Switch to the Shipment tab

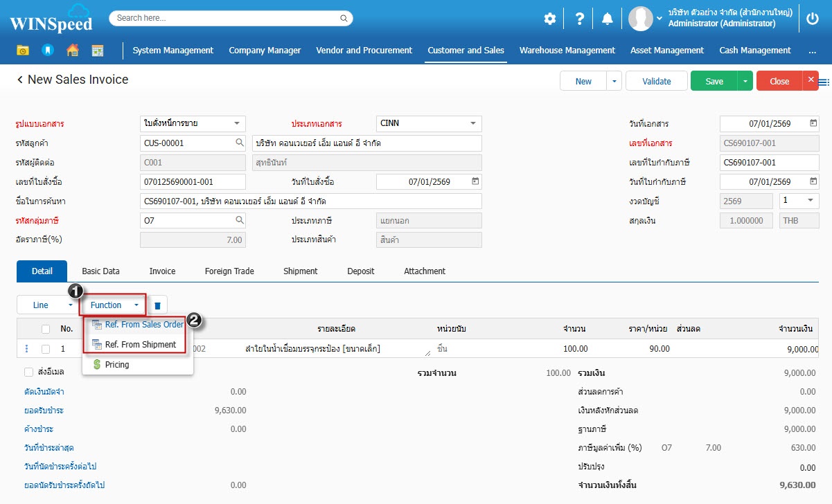click(301, 271)
